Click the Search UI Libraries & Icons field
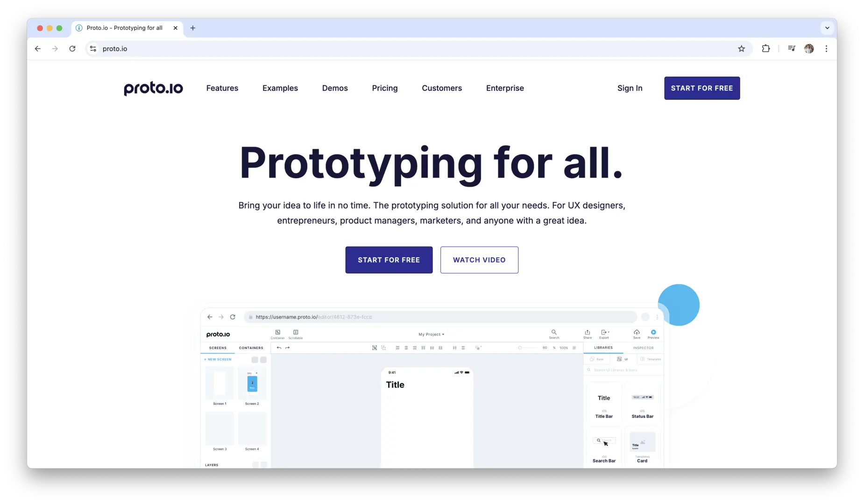This screenshot has width=864, height=504. tap(623, 370)
